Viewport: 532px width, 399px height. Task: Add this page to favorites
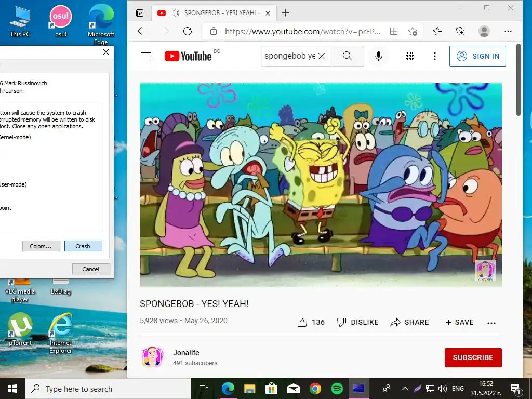pyautogui.click(x=413, y=32)
